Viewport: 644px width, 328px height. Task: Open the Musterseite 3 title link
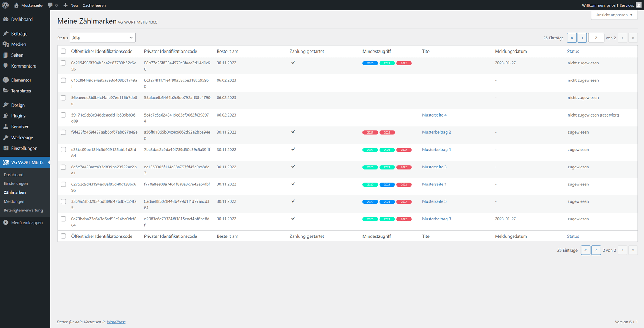434,167
